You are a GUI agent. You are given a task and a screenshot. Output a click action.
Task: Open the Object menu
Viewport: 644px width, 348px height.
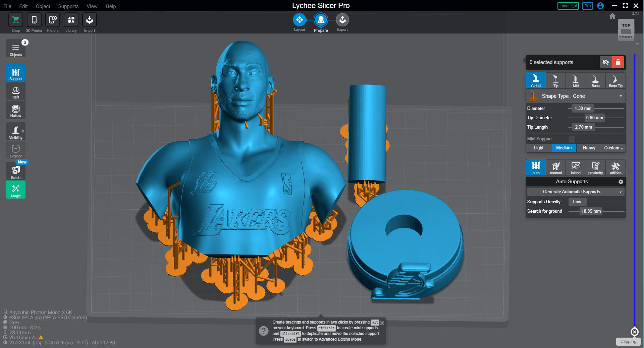coord(43,6)
